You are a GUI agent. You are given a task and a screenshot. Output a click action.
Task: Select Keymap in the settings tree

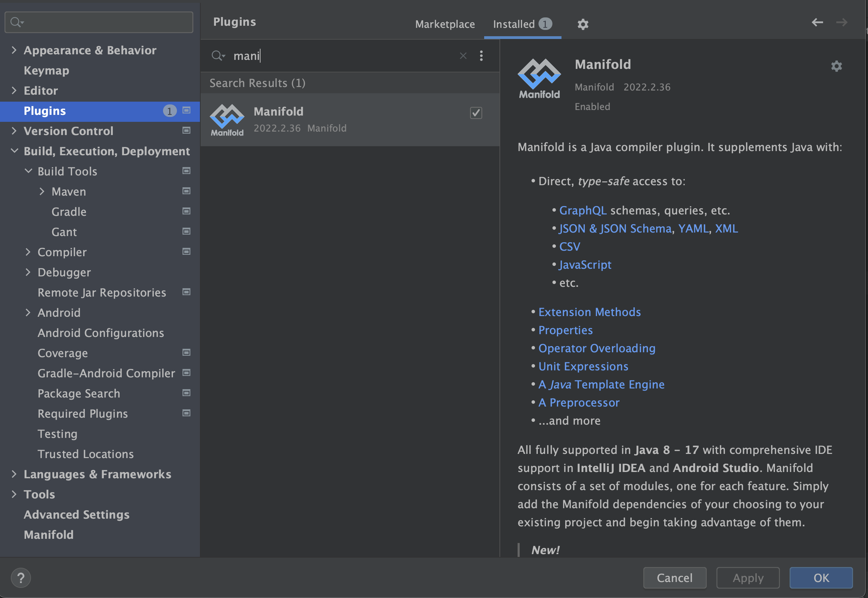coord(46,70)
